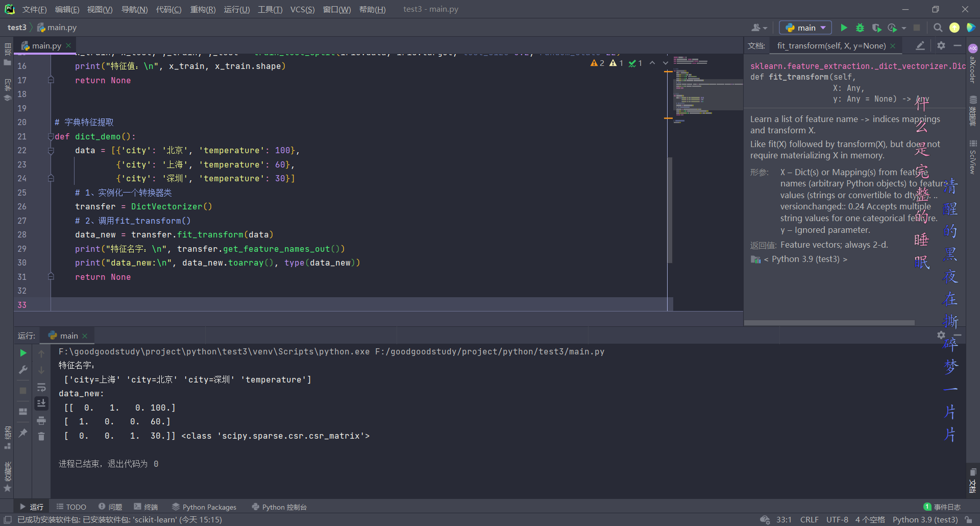
Task: Open Python 3.9 (test3) interpreter selector
Action: [x=925, y=519]
